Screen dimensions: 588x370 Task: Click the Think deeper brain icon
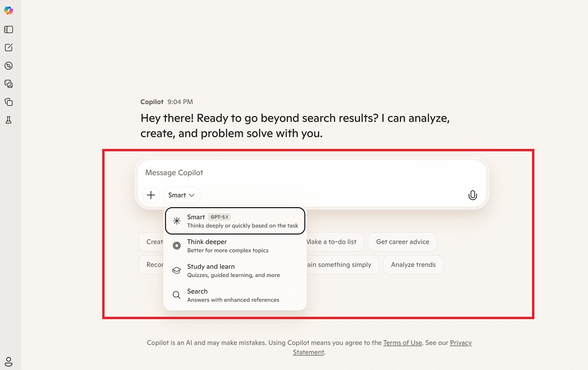click(177, 246)
